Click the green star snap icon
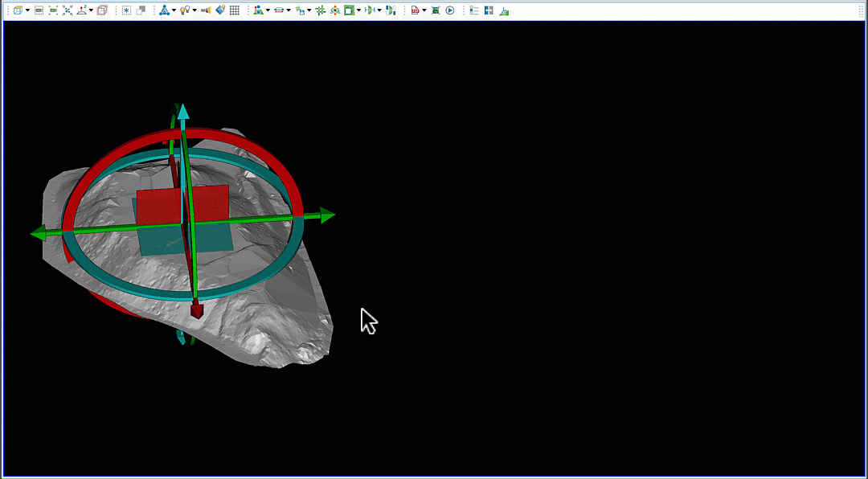The image size is (868, 479). tap(321, 10)
